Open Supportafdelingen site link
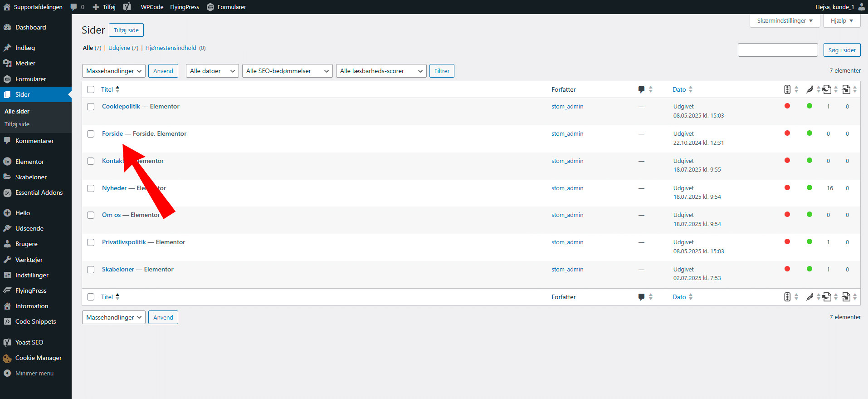868x399 pixels. tap(33, 7)
